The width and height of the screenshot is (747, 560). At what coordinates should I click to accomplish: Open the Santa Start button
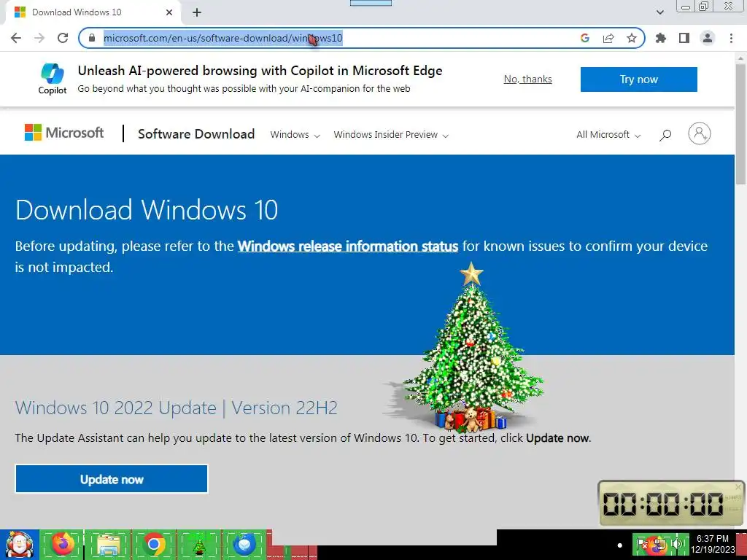click(x=20, y=545)
